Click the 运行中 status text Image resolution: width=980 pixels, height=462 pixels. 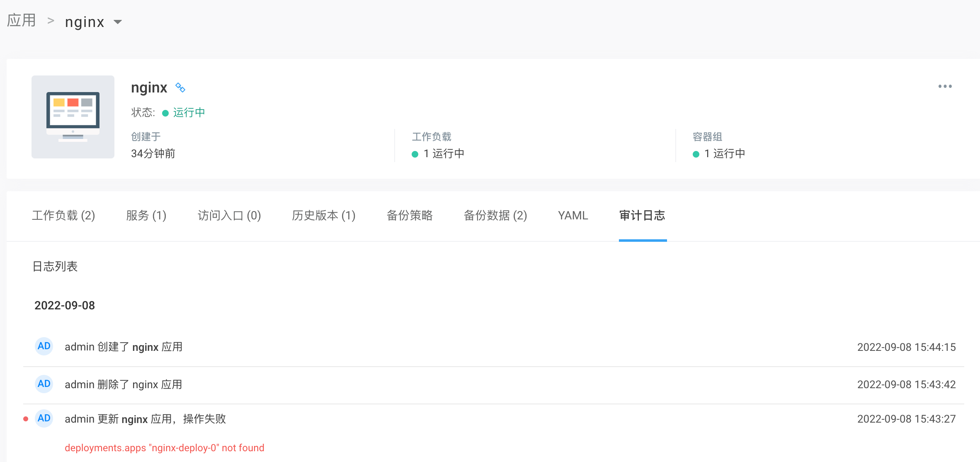click(x=189, y=112)
